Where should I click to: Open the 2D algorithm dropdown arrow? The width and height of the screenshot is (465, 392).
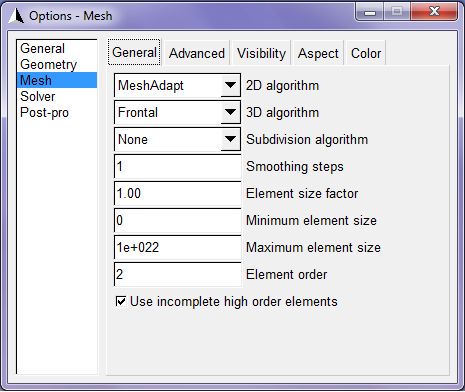230,85
